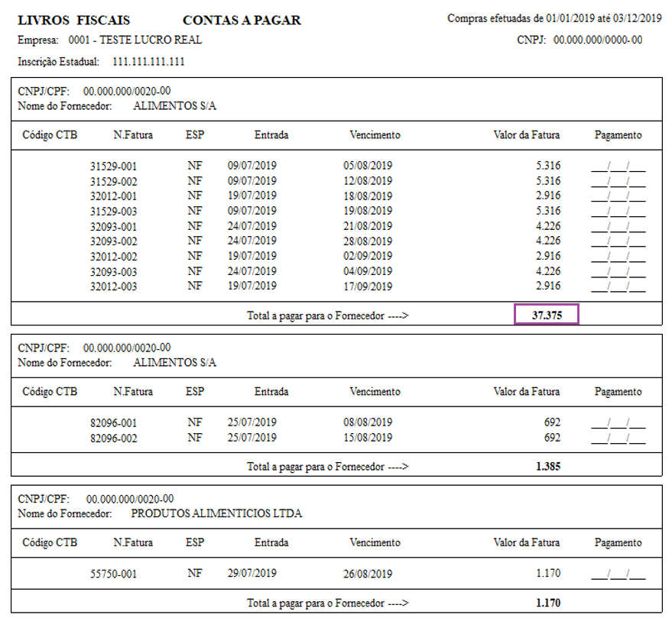Click the company CNPJ 00.000.000/0000-00

tap(597, 40)
